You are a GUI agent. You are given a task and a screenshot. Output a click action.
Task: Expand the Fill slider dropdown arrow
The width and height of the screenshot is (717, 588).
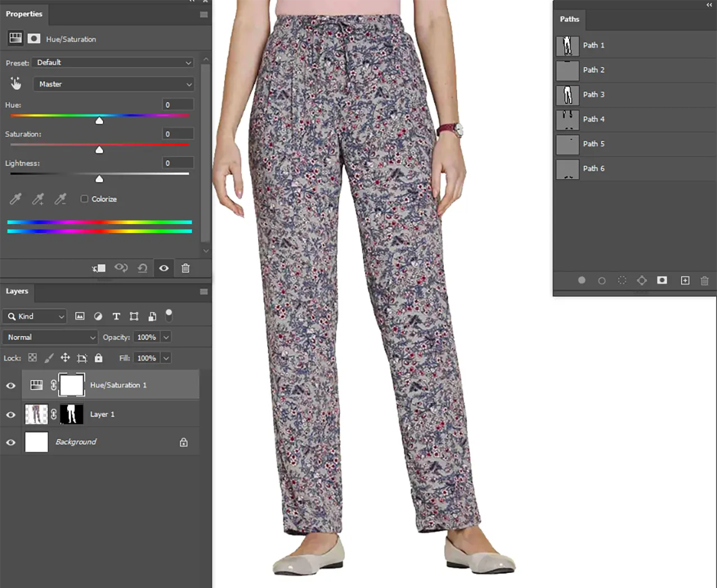tap(166, 358)
